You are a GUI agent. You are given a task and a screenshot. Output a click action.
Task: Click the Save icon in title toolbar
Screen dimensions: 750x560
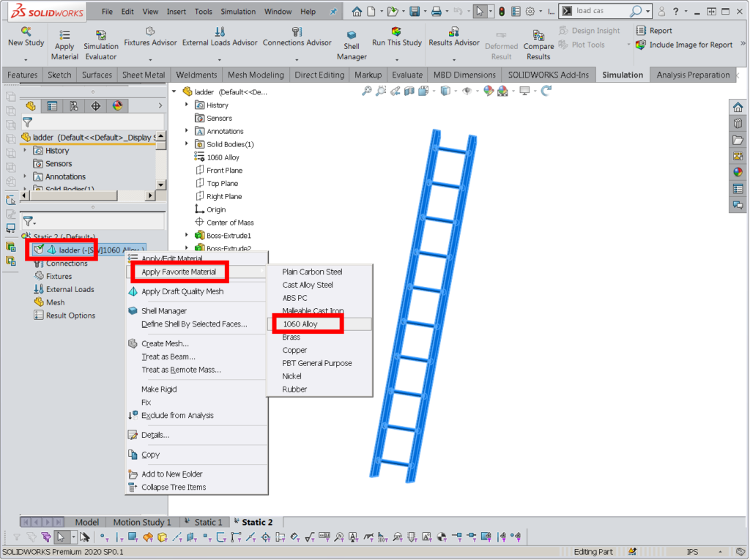coord(415,12)
